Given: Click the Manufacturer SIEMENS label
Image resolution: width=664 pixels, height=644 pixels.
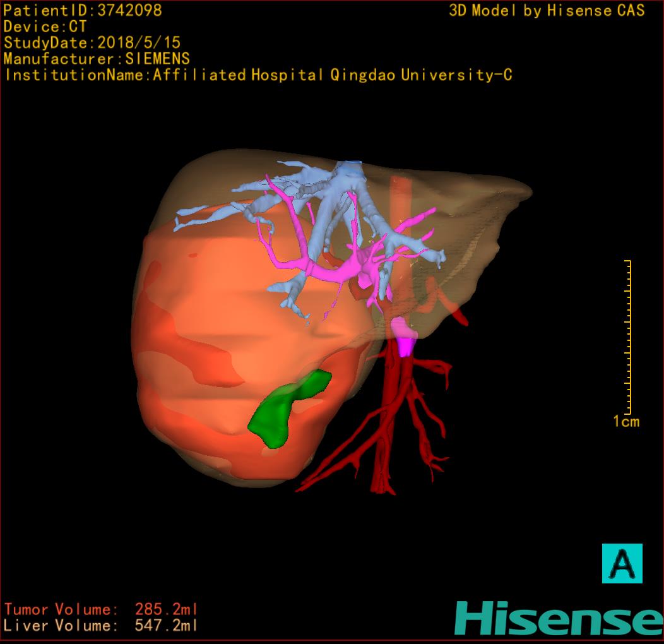Looking at the screenshot, I should point(97,59).
